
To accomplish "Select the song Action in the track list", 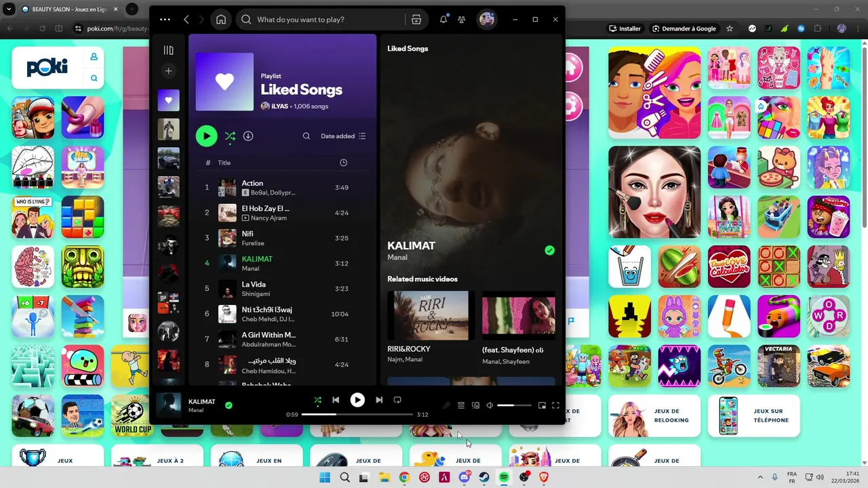I will coord(282,188).
